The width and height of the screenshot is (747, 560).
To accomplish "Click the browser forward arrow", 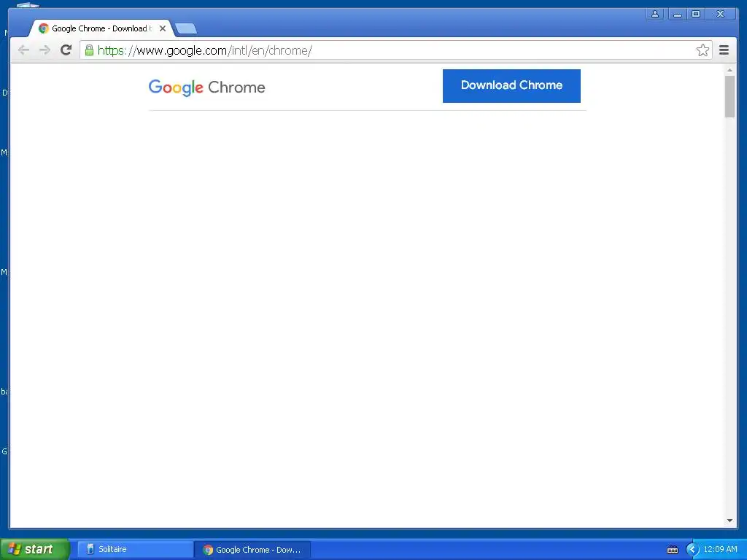I will 44,50.
